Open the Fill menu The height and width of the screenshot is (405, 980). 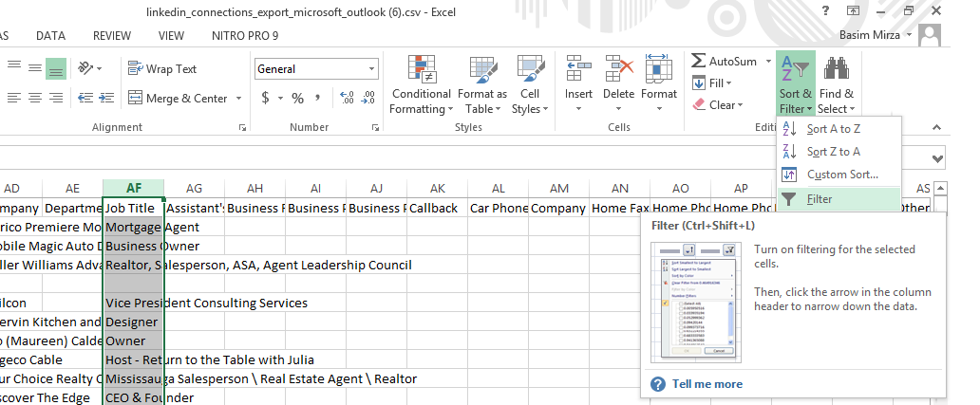tap(712, 83)
